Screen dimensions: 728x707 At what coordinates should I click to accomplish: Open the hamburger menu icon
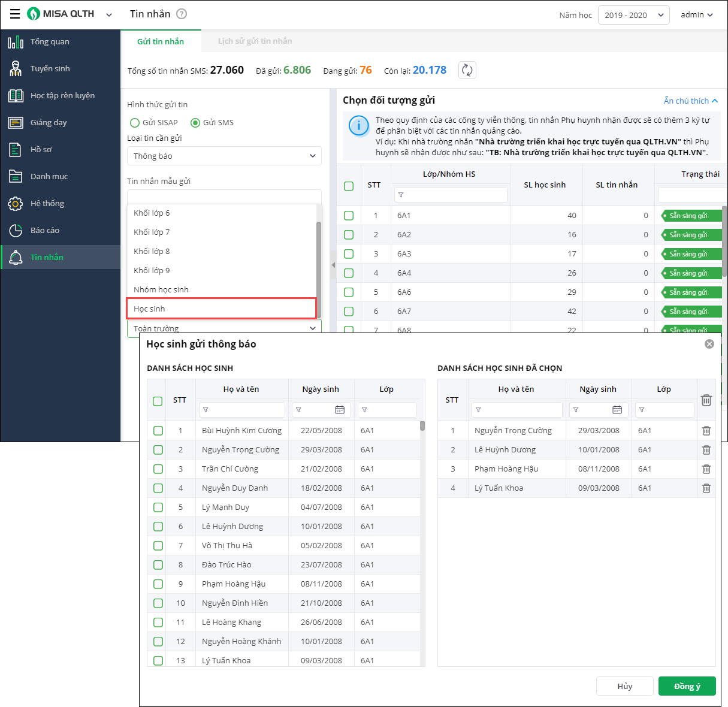click(15, 14)
